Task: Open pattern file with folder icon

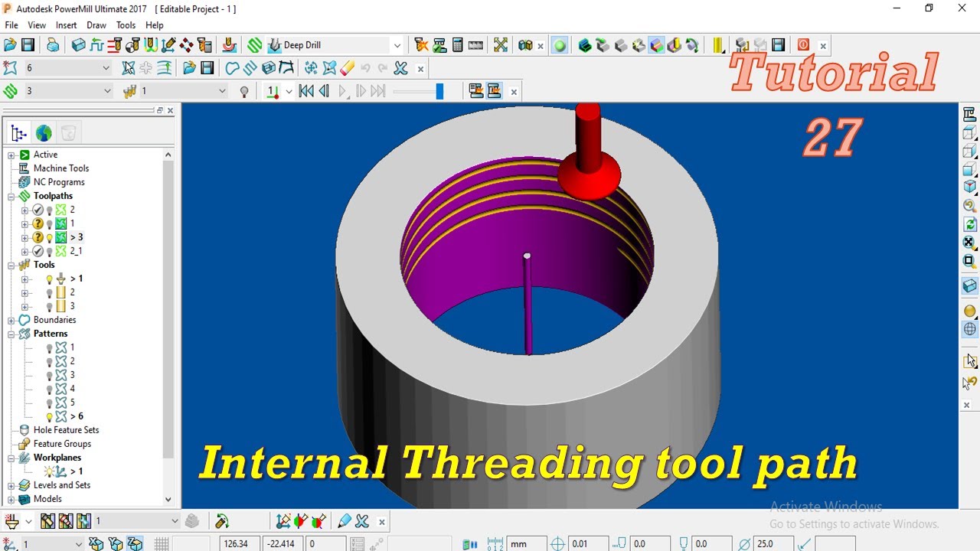Action: pyautogui.click(x=189, y=68)
